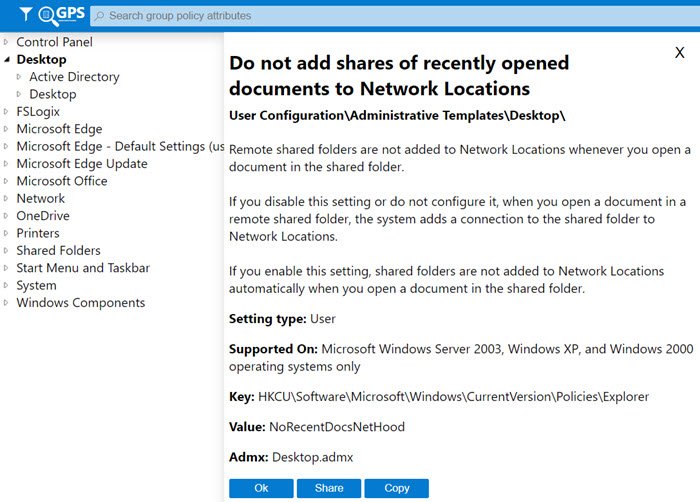700x502 pixels.
Task: Click the search magnifier icon
Action: coord(99,16)
